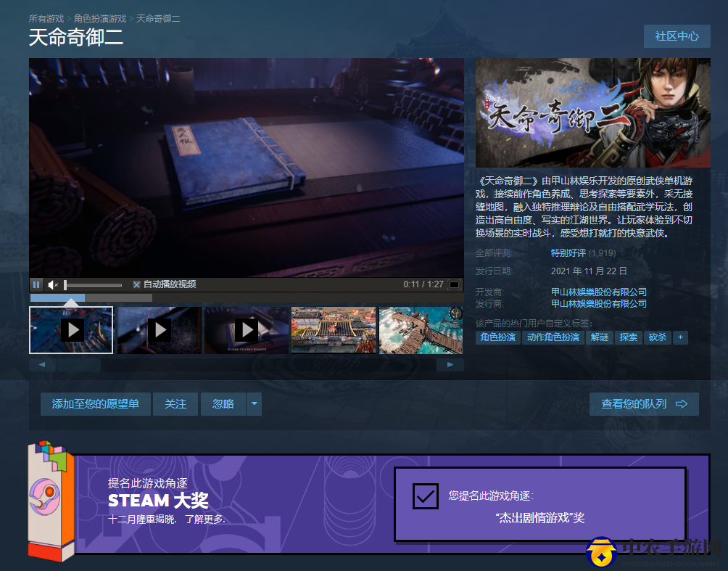Play the third trailer video thumbnail
728x571 pixels.
pos(247,330)
